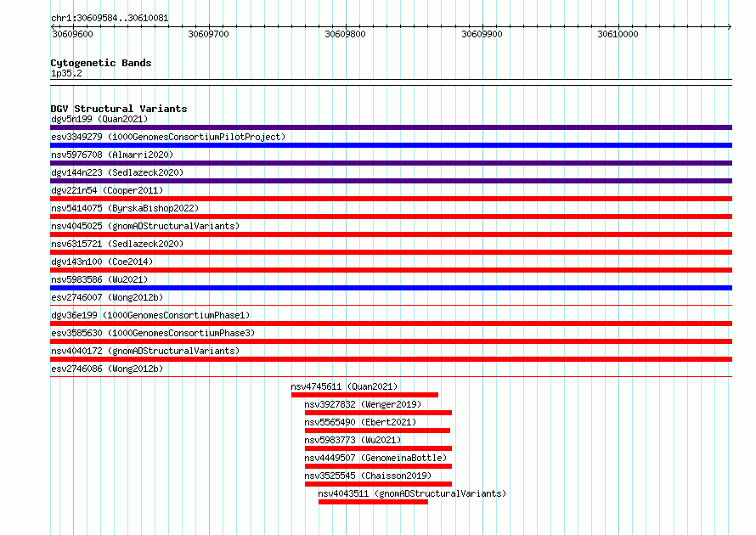756x535 pixels.
Task: Select nsv6315721 (Sedlazeck2020) label
Action: pos(117,244)
